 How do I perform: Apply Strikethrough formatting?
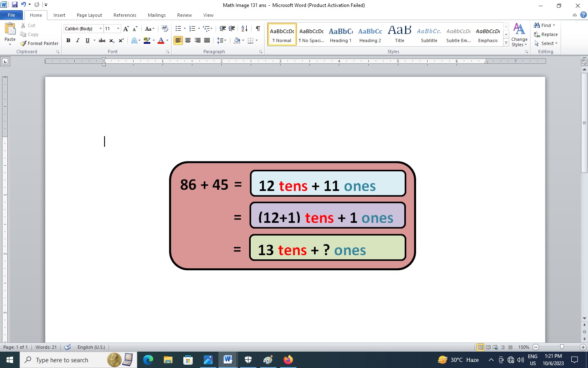(x=102, y=40)
